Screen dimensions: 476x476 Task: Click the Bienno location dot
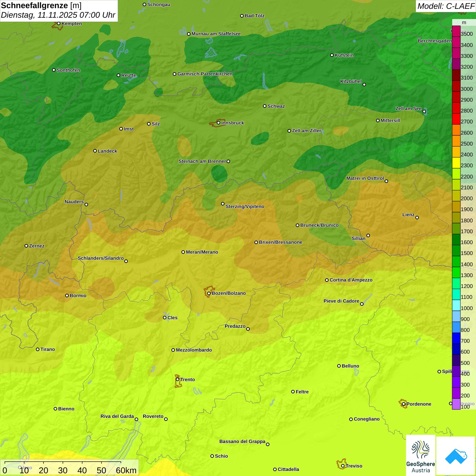point(55,409)
